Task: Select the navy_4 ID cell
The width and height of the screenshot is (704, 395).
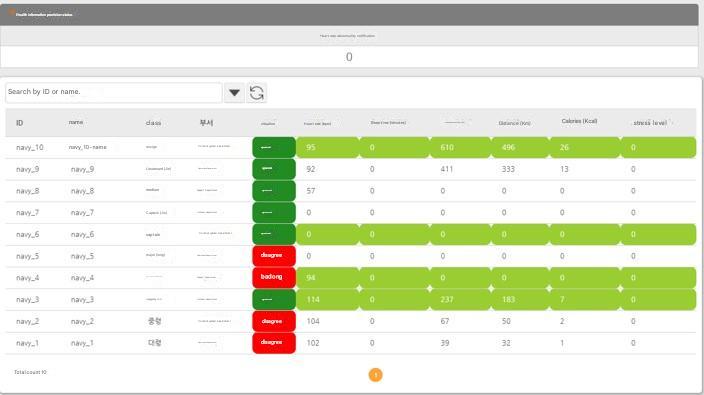Action: tap(27, 278)
